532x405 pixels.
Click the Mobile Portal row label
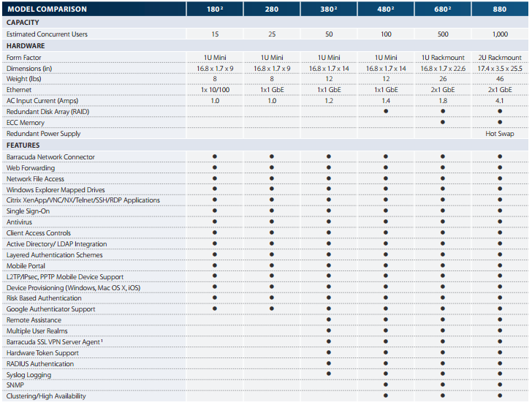click(x=26, y=266)
